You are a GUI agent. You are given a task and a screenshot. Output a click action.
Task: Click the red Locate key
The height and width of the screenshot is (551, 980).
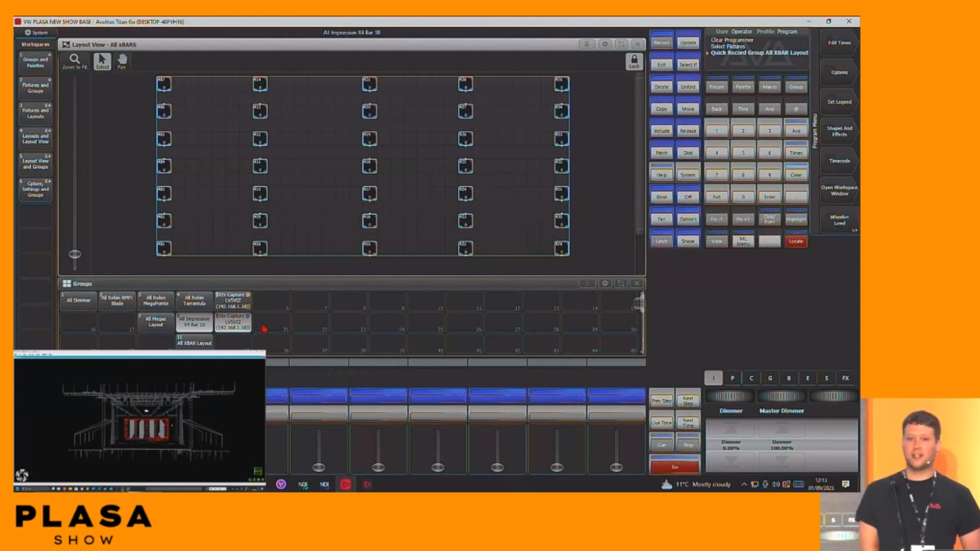(x=795, y=240)
